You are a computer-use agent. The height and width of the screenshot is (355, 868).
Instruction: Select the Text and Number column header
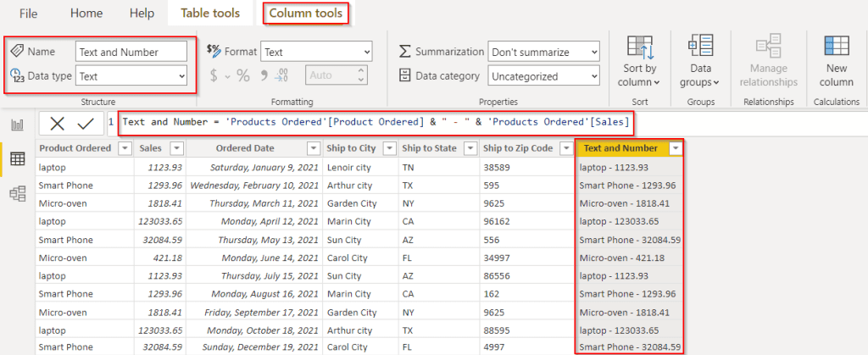(x=620, y=148)
